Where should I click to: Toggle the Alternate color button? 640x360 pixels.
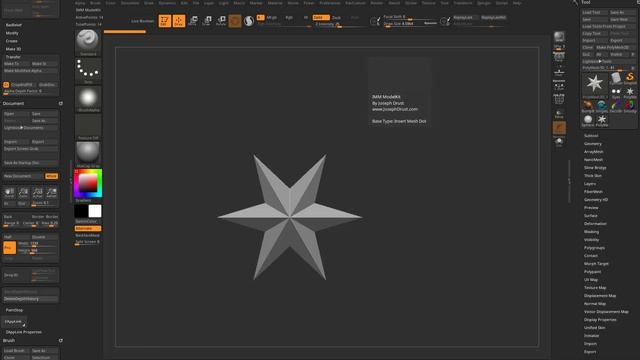[x=88, y=229]
